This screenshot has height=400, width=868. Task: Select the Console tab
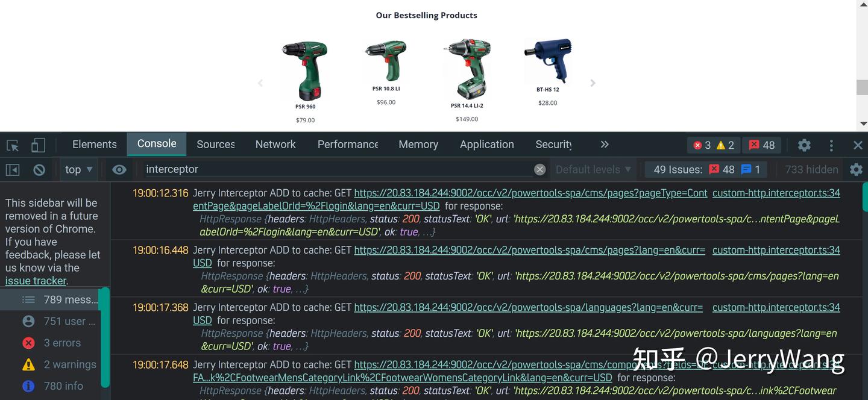pos(157,144)
